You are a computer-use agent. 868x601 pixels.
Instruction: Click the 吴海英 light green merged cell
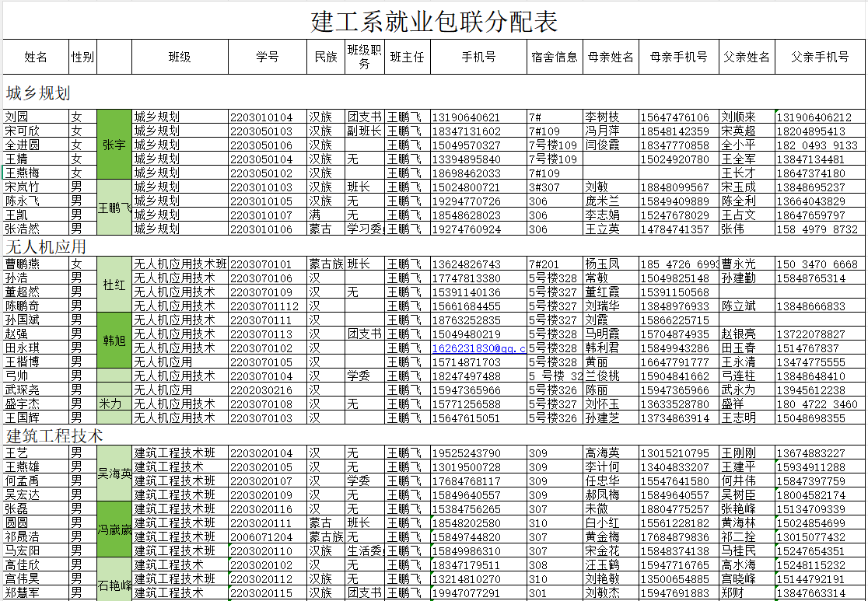tap(114, 473)
